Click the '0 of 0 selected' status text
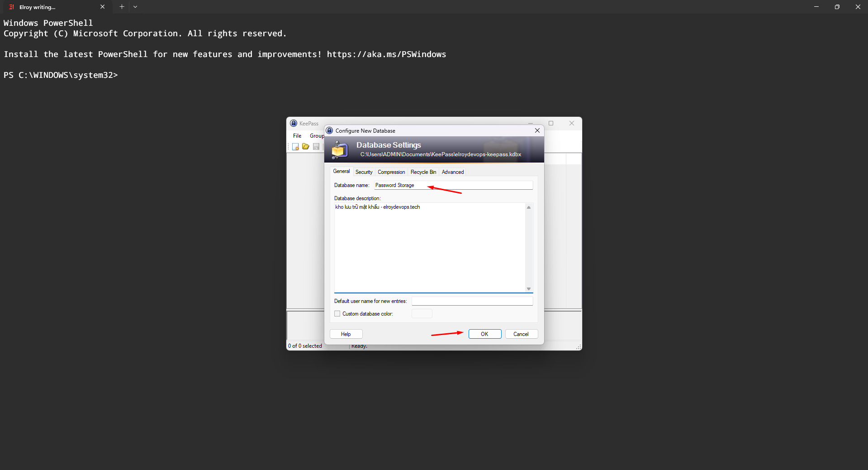Image resolution: width=868 pixels, height=470 pixels. tap(305, 346)
